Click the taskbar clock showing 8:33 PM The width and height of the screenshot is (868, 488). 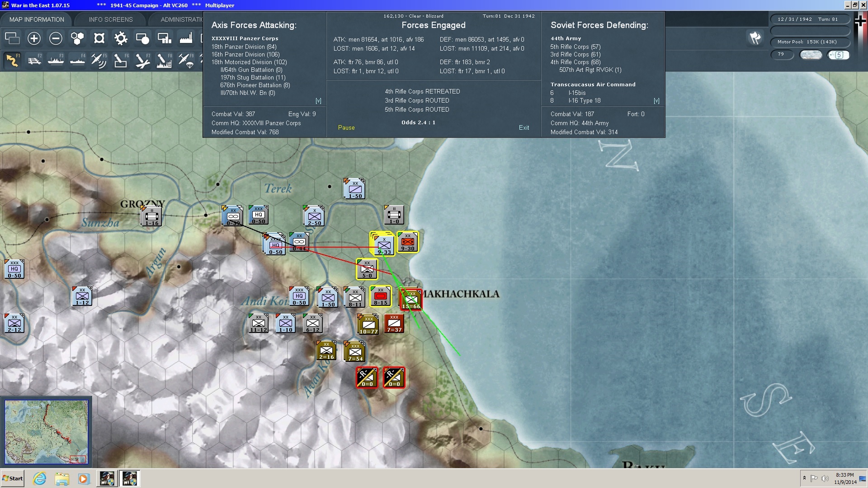pos(844,479)
